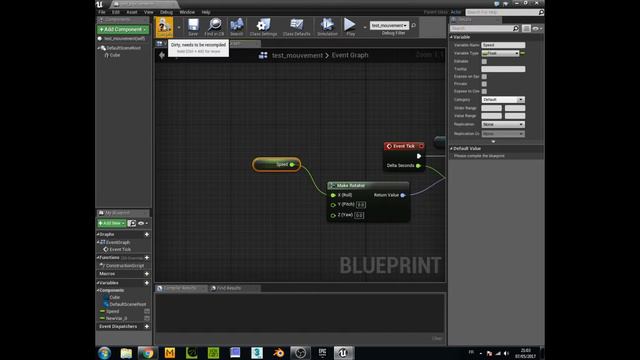The height and width of the screenshot is (360, 640).
Task: Click the Add Component button
Action: [x=123, y=29]
